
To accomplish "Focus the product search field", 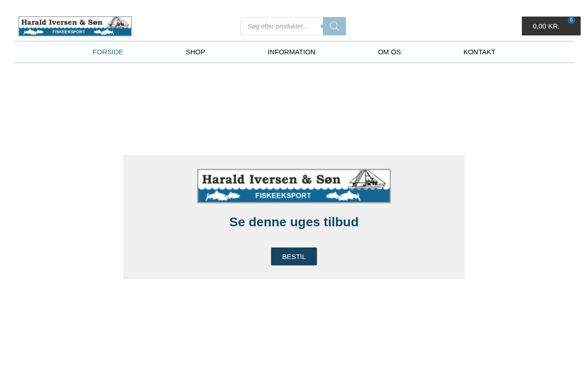I will coord(282,26).
